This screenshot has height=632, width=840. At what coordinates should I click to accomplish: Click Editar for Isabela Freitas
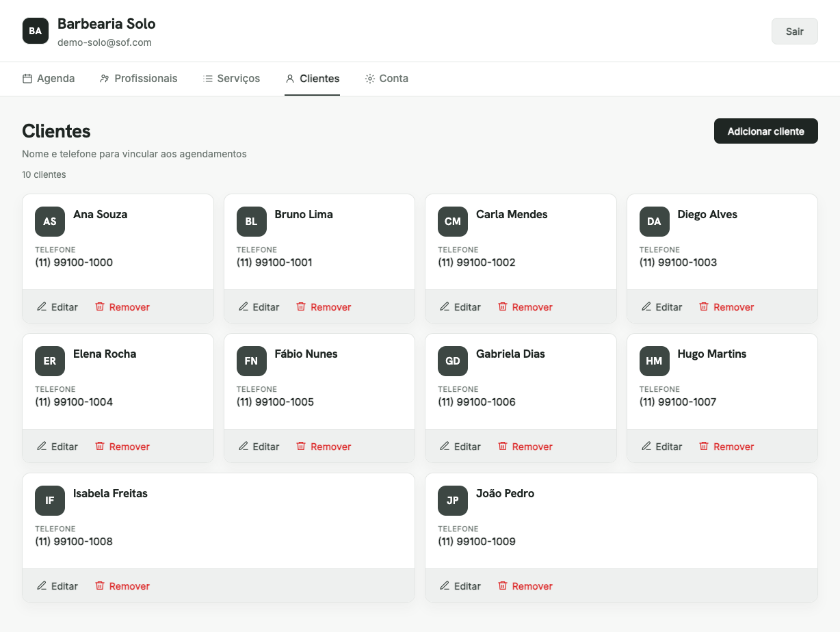(57, 586)
